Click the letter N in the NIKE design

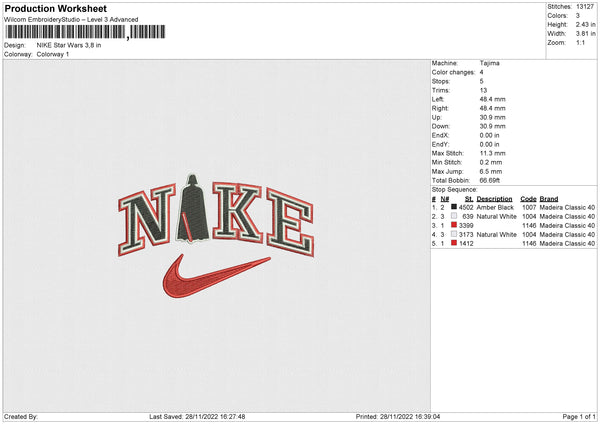click(147, 220)
